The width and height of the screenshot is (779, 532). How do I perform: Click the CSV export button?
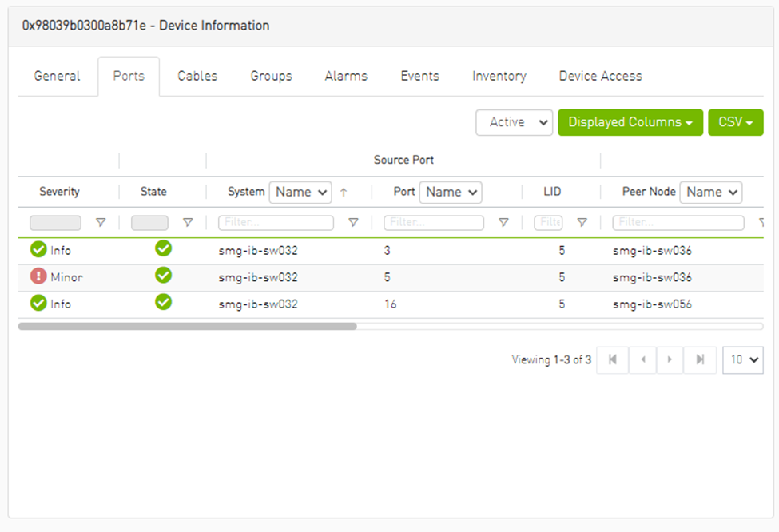[x=735, y=122]
